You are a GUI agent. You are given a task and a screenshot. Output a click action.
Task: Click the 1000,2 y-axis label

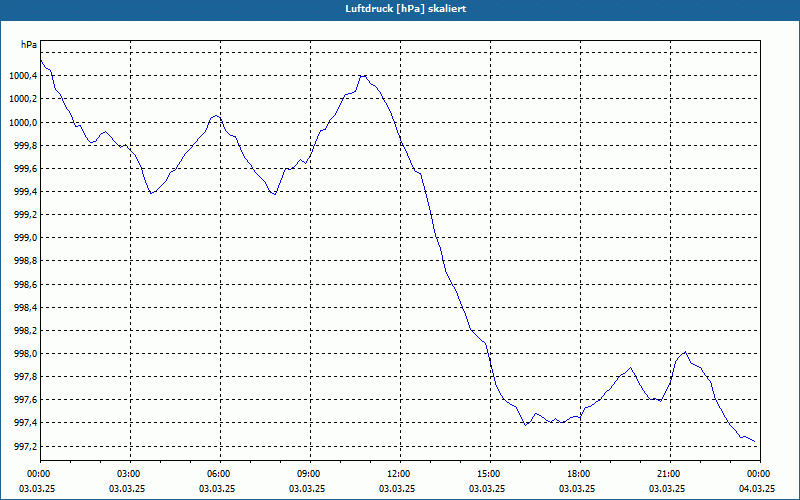point(23,99)
